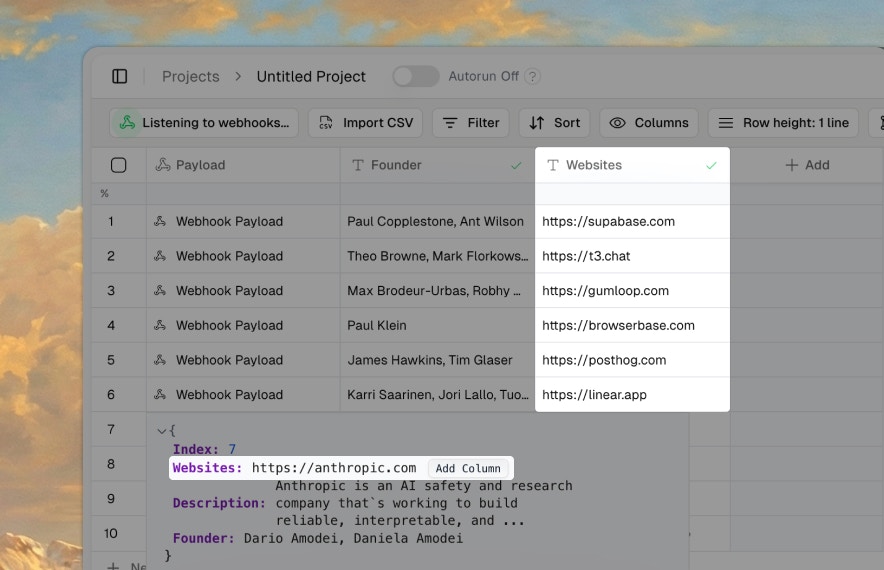Click the Websites column green checkmark
Viewport: 884px width, 570px height.
pyautogui.click(x=711, y=166)
